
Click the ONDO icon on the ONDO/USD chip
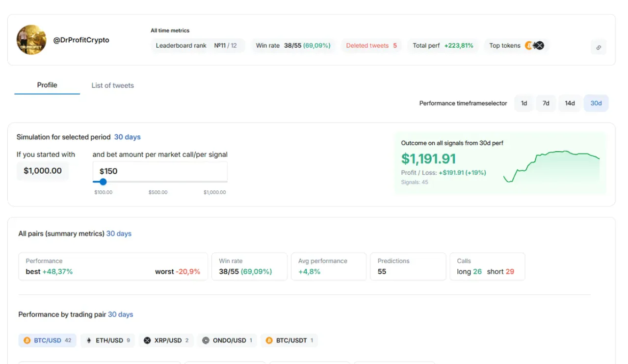206,340
